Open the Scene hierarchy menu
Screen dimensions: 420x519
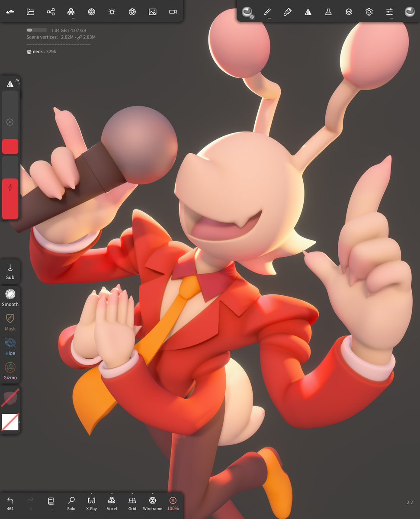point(51,12)
